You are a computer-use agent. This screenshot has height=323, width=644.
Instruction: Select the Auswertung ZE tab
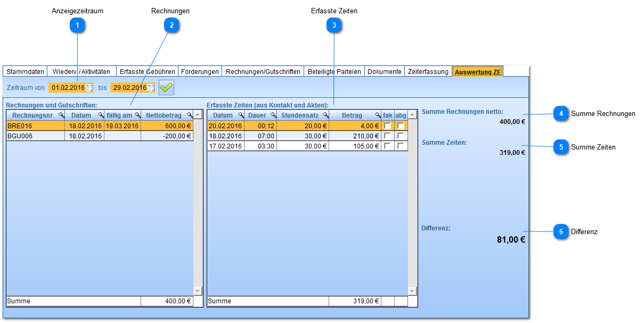pos(478,71)
